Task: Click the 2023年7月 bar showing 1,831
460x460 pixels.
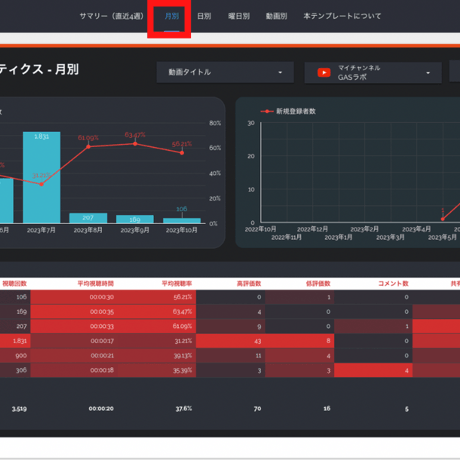Action: 42,177
